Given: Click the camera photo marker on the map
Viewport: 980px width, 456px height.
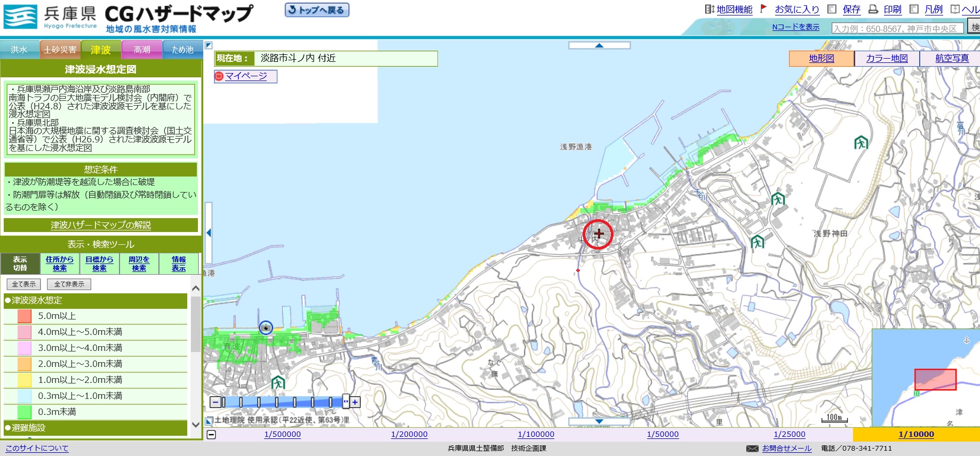Looking at the screenshot, I should (266, 327).
